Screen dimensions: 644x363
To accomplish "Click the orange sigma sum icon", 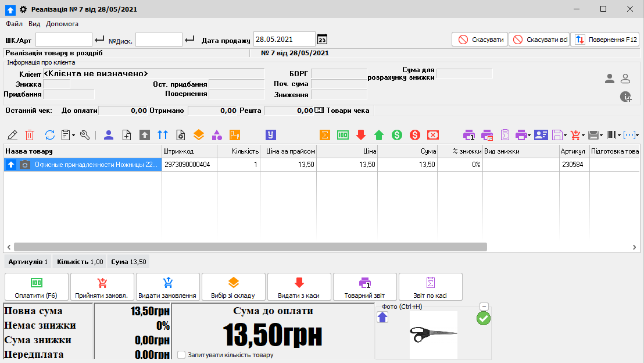I will [x=324, y=135].
